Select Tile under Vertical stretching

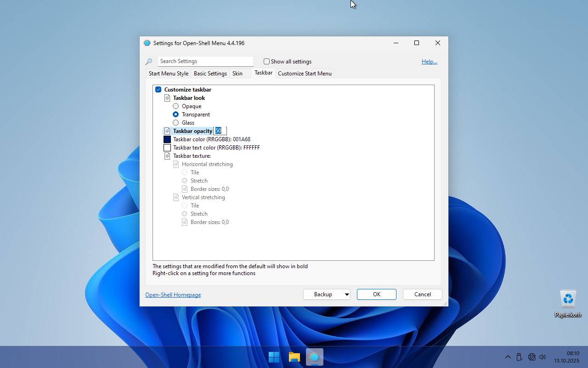184,206
